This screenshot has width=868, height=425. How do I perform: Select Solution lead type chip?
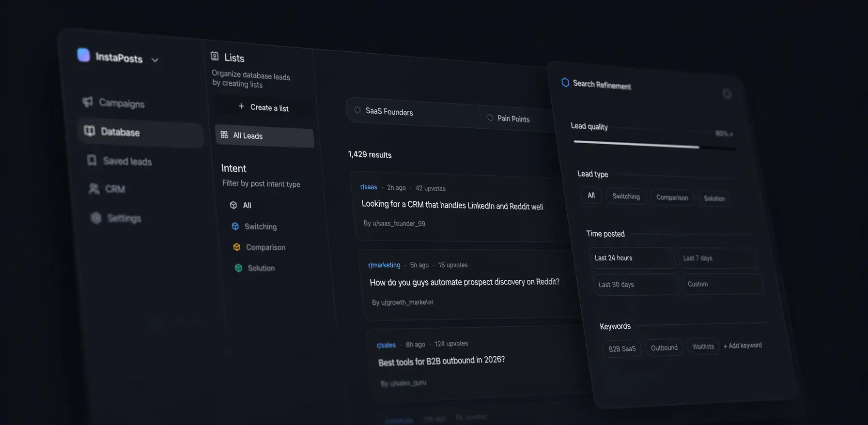714,198
